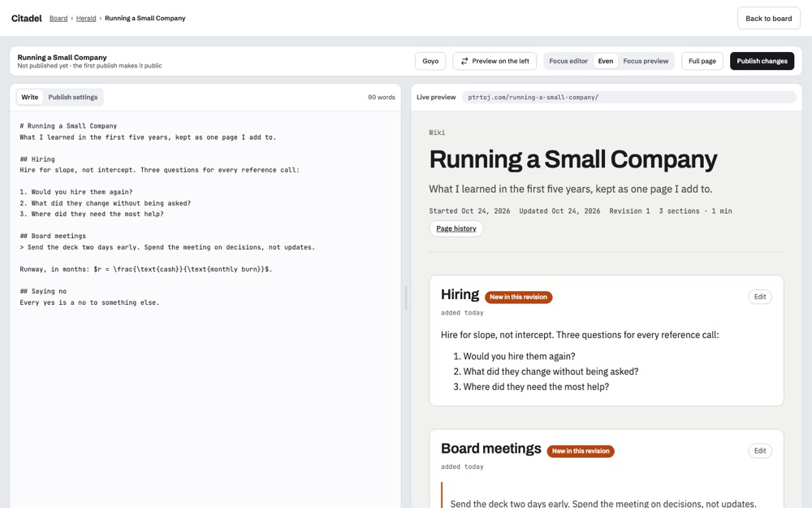
Task: Click 'Every yes is a no to something else.'
Action: (x=89, y=302)
